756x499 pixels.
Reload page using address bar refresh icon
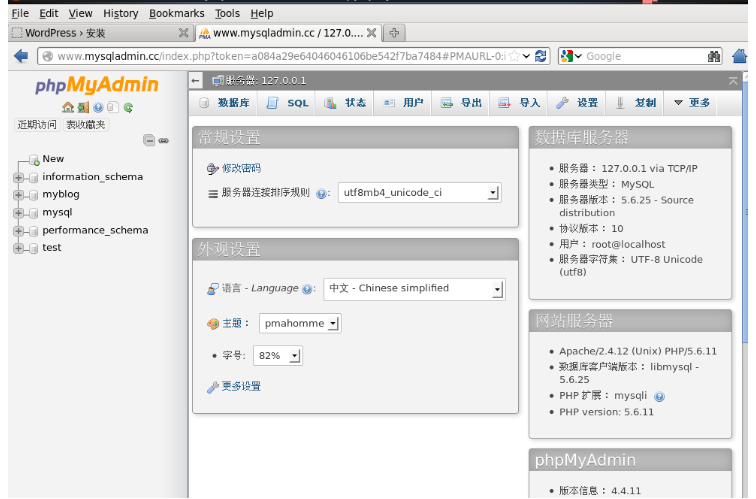540,56
